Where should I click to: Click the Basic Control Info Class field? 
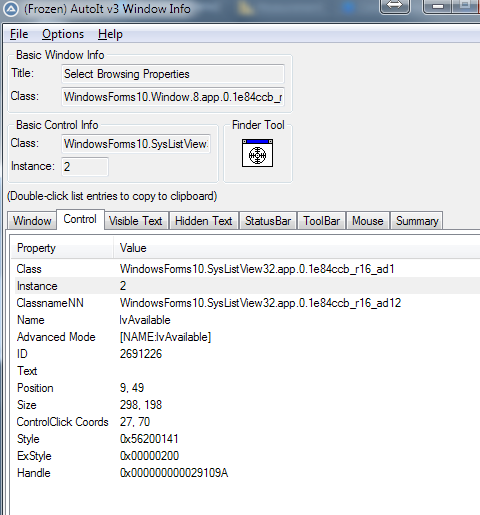(136, 144)
